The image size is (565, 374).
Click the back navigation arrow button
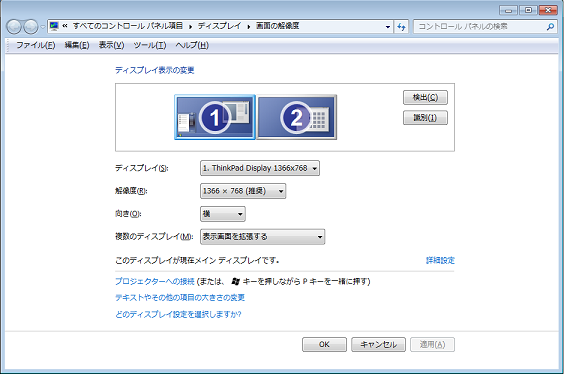(14, 26)
